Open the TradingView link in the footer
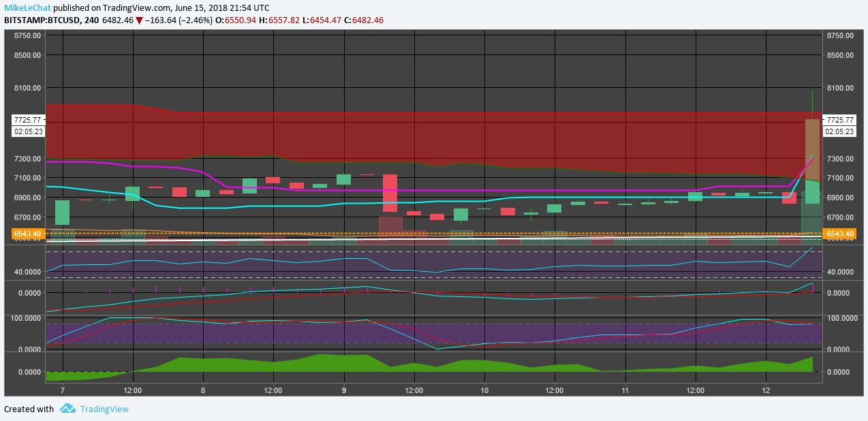The width and height of the screenshot is (868, 421). (x=104, y=409)
